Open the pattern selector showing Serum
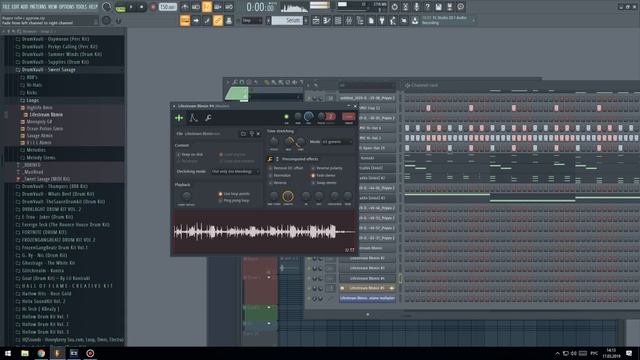This screenshot has height=360, width=640. (288, 20)
